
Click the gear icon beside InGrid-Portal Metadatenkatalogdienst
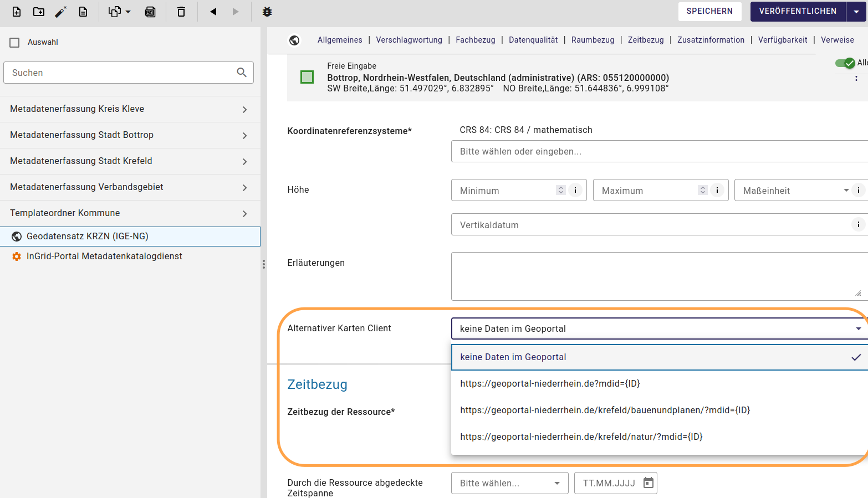tap(17, 256)
